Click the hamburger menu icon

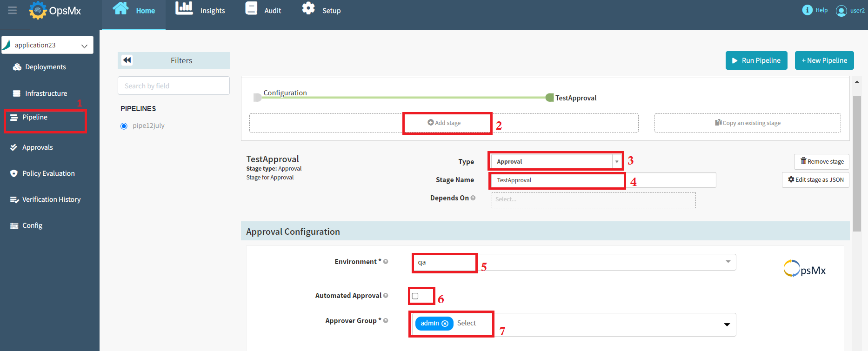[x=13, y=10]
